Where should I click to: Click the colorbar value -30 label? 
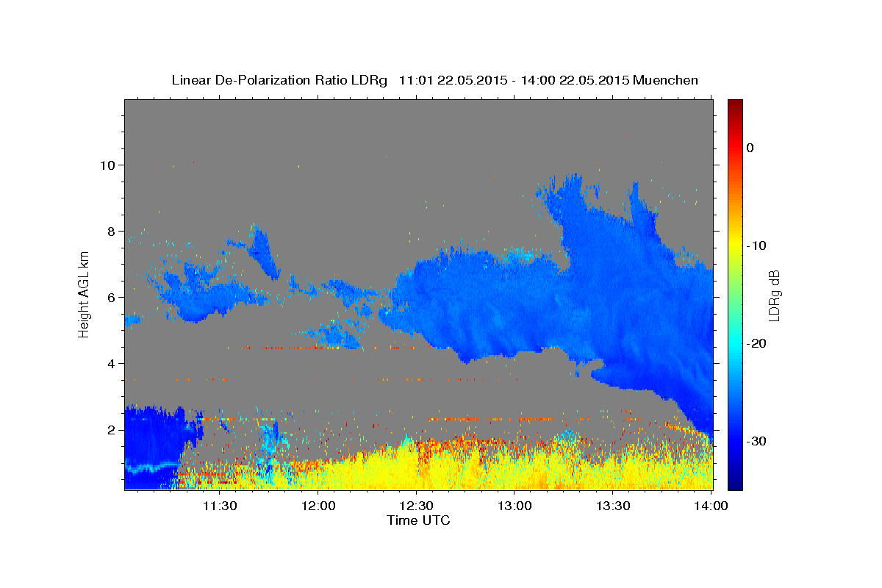click(757, 441)
